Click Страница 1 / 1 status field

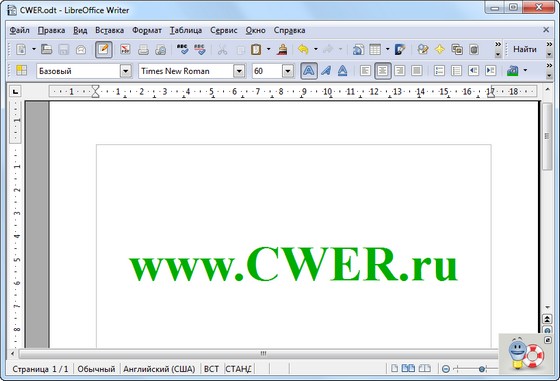pos(40,369)
